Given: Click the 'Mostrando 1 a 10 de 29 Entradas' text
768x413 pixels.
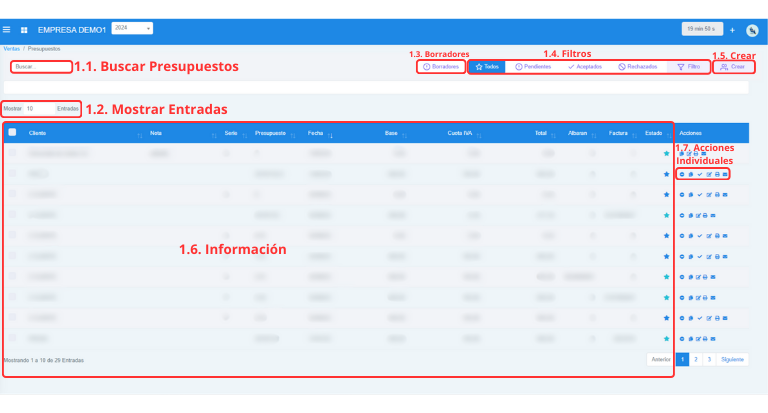Looking at the screenshot, I should (44, 360).
